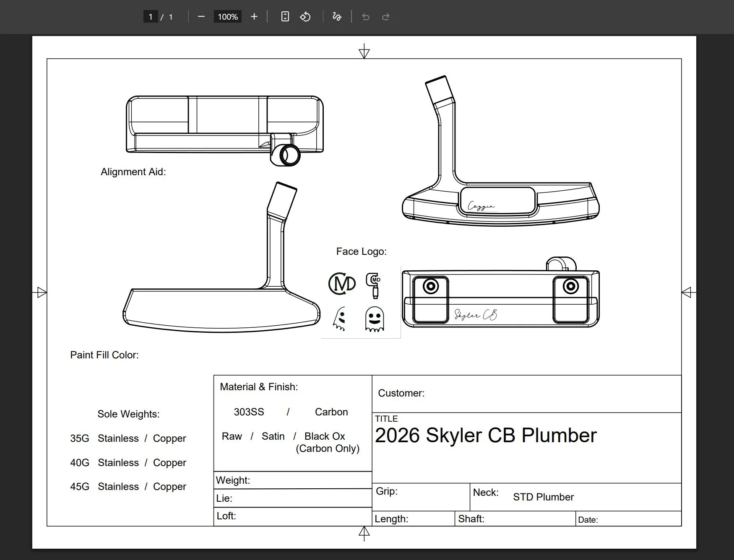734x560 pixels.
Task: Redo the last annotation
Action: coord(385,17)
